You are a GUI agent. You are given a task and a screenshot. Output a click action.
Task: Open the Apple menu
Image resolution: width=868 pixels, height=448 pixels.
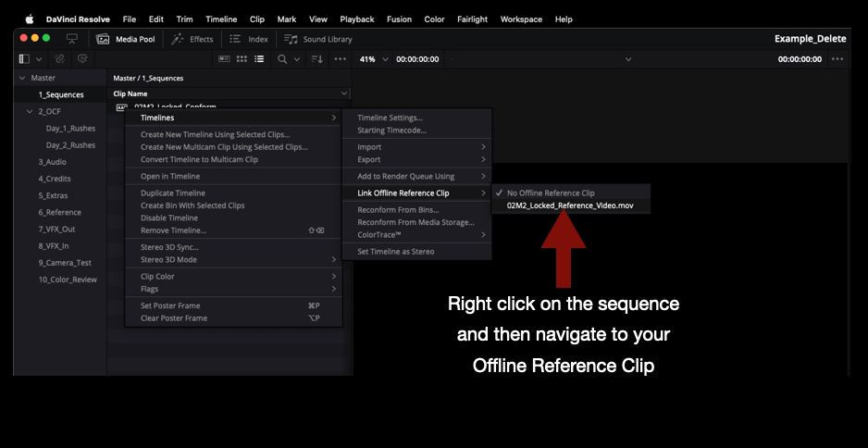[30, 19]
